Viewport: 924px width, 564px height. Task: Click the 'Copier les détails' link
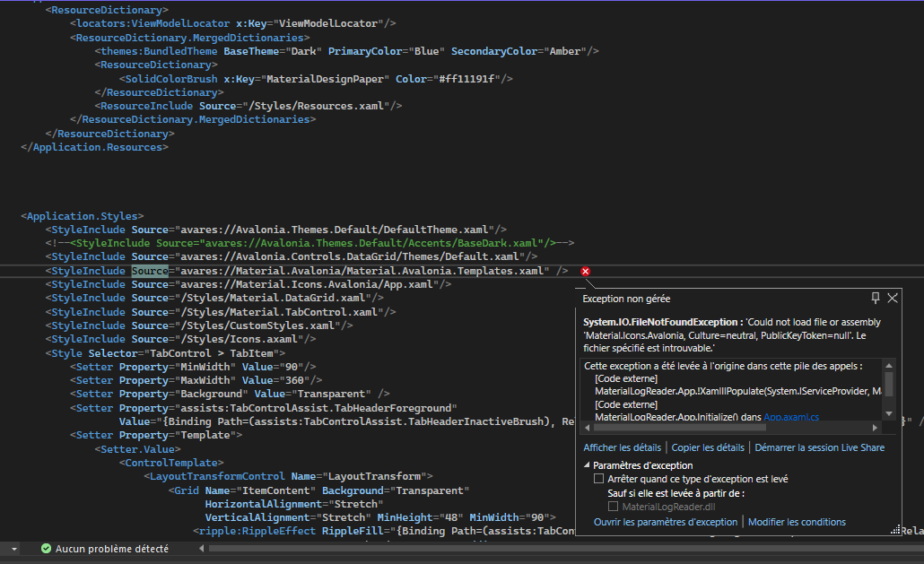coord(708,447)
